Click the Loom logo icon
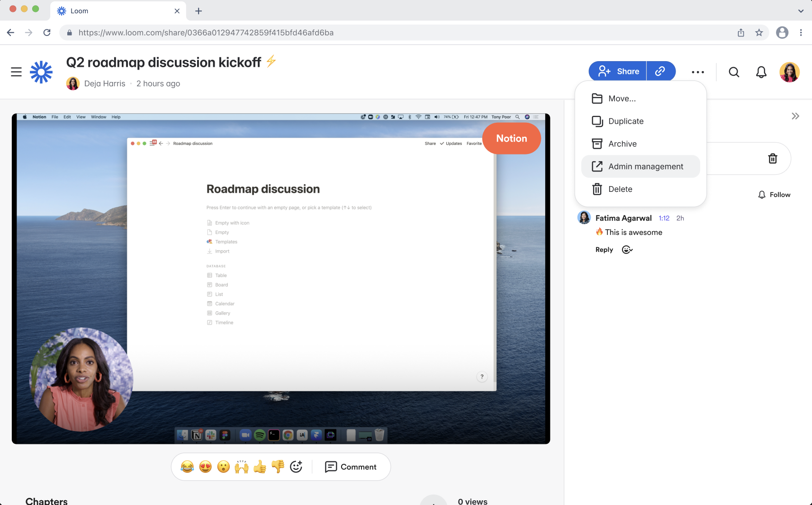Image resolution: width=812 pixels, height=505 pixels. click(x=41, y=72)
